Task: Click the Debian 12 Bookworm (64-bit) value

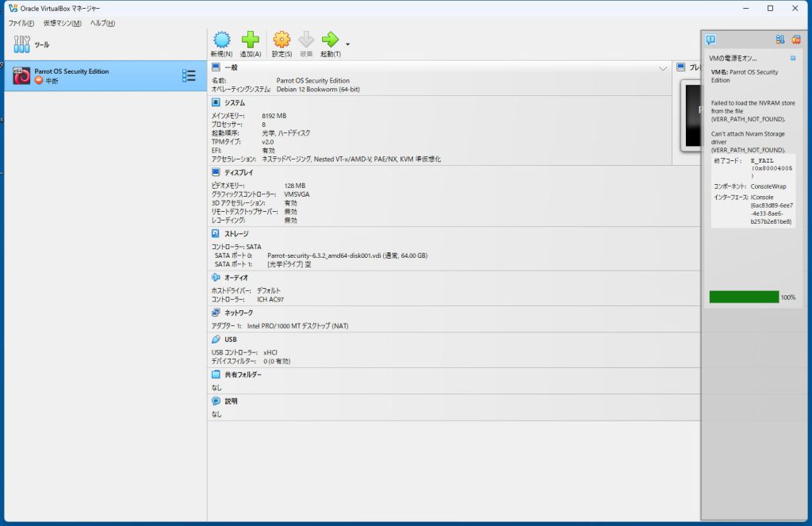Action: (318, 89)
